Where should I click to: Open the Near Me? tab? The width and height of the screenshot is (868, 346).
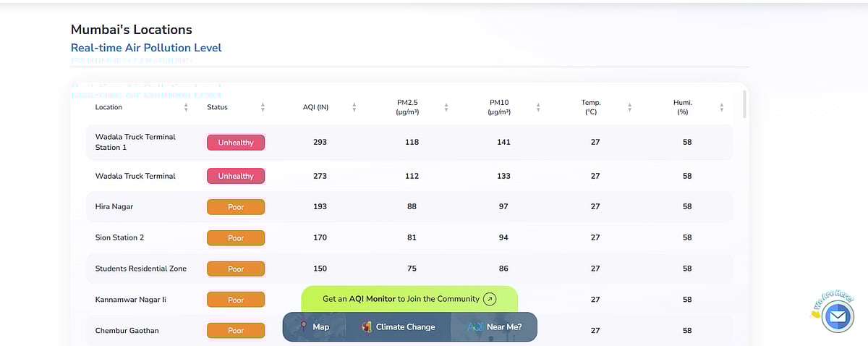tap(504, 327)
